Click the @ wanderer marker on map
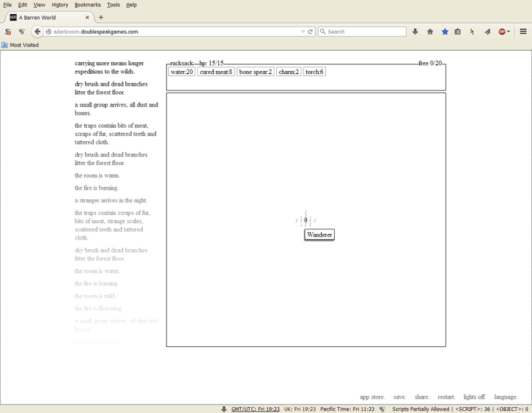 point(306,220)
